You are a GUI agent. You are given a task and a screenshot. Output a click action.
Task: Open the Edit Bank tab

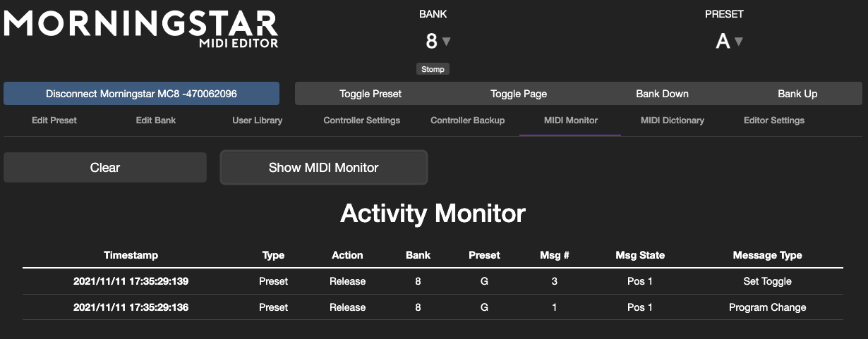[156, 121]
